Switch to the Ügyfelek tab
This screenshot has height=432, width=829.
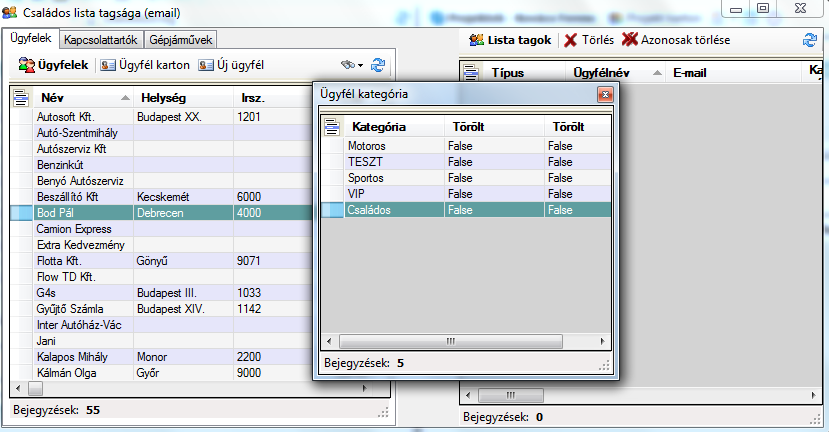[31, 39]
